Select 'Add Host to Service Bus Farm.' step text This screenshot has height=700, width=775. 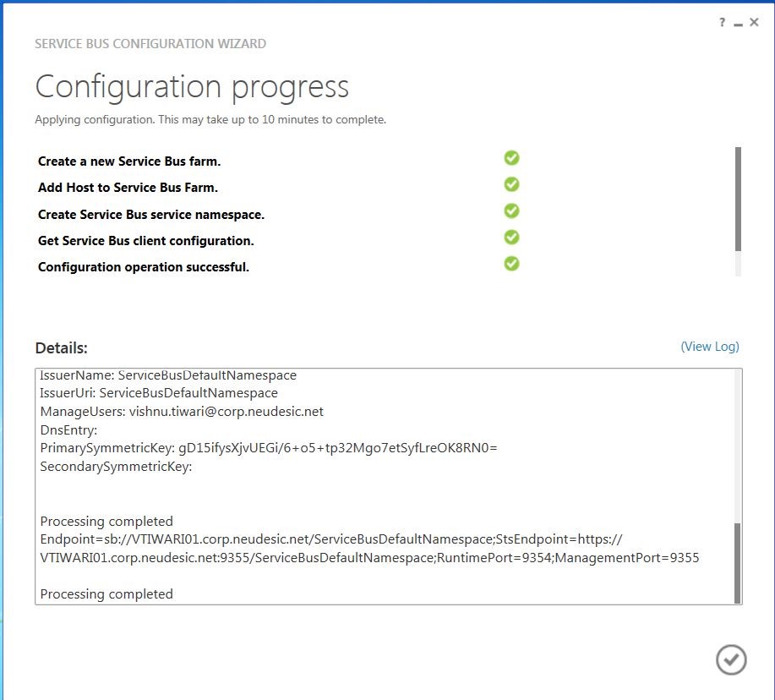coord(128,188)
